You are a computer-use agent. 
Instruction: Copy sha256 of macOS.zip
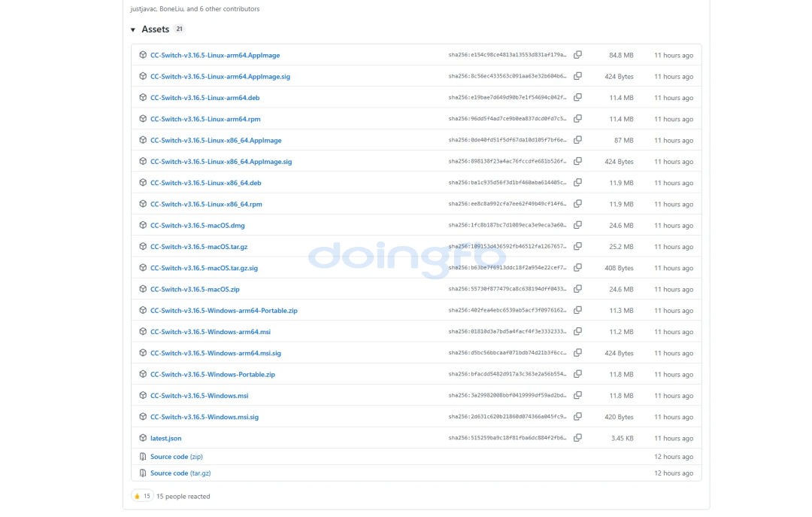(x=577, y=288)
